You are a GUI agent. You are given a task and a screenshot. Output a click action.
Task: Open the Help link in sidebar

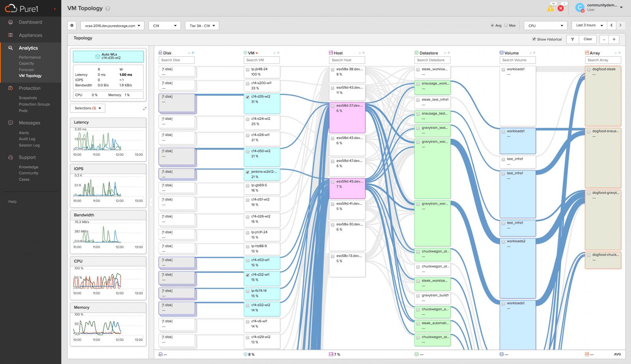[x=13, y=202]
